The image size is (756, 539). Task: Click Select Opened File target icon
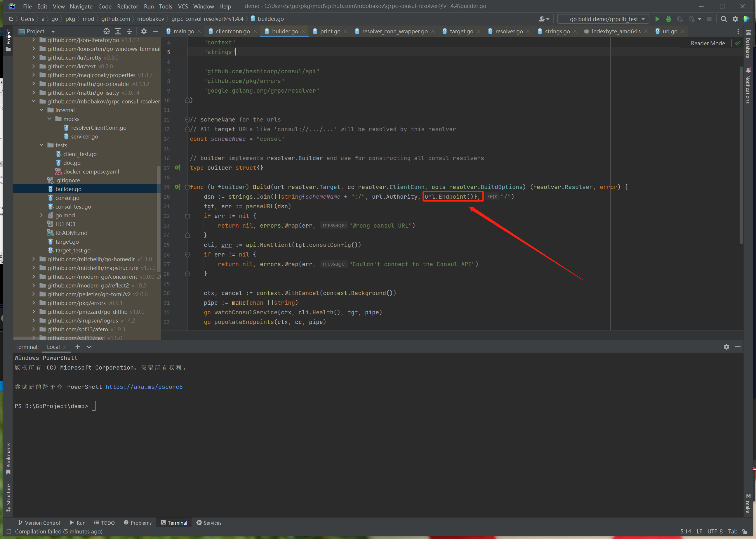(107, 31)
